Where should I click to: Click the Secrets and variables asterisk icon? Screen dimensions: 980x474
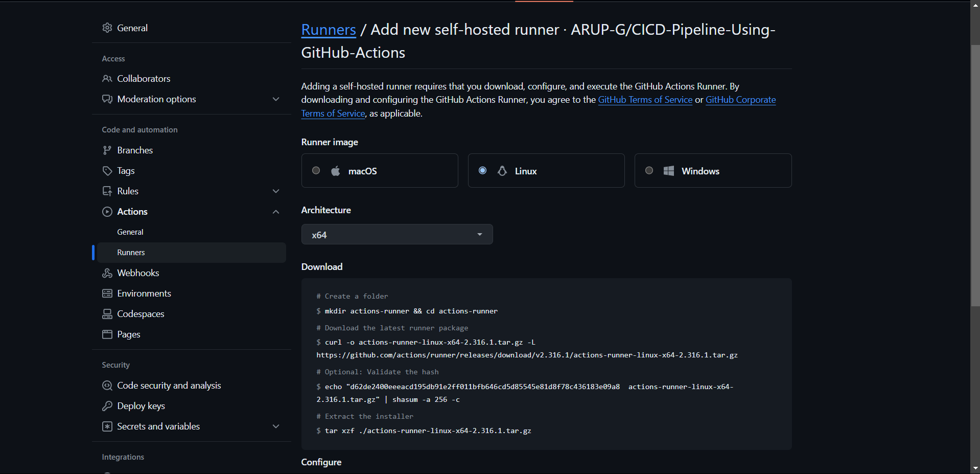107,426
